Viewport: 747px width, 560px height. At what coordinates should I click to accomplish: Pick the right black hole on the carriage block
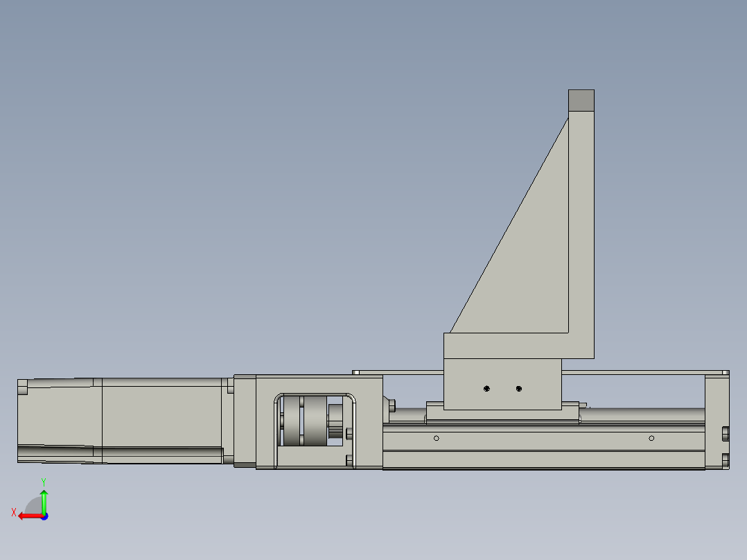(x=519, y=388)
